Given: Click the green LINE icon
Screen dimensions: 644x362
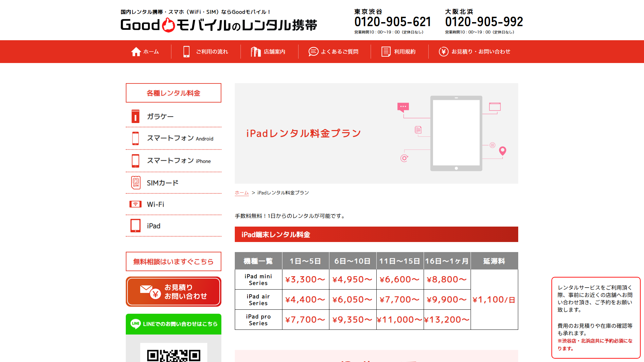Looking at the screenshot, I should point(135,324).
